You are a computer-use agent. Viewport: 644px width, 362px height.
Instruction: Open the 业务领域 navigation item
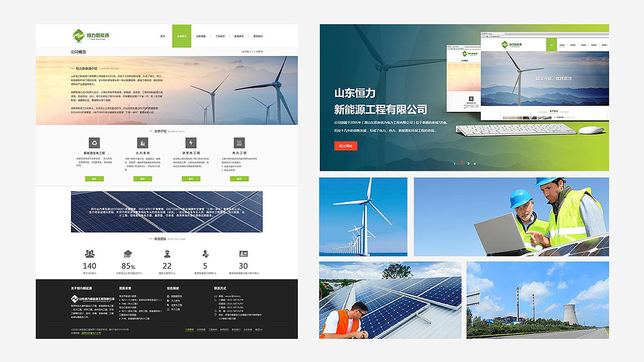click(201, 36)
